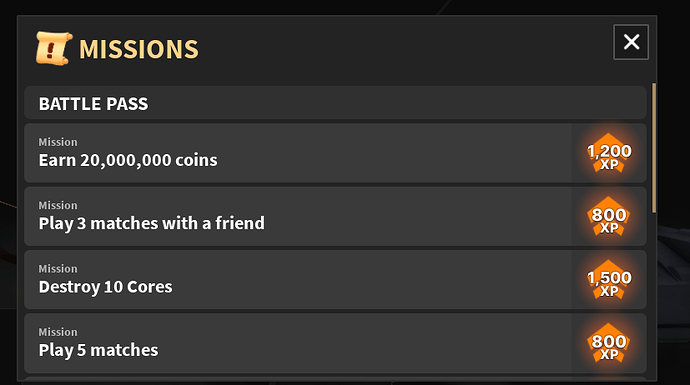Click the MISSIONS title text
This screenshot has width=690, height=385.
click(x=139, y=49)
